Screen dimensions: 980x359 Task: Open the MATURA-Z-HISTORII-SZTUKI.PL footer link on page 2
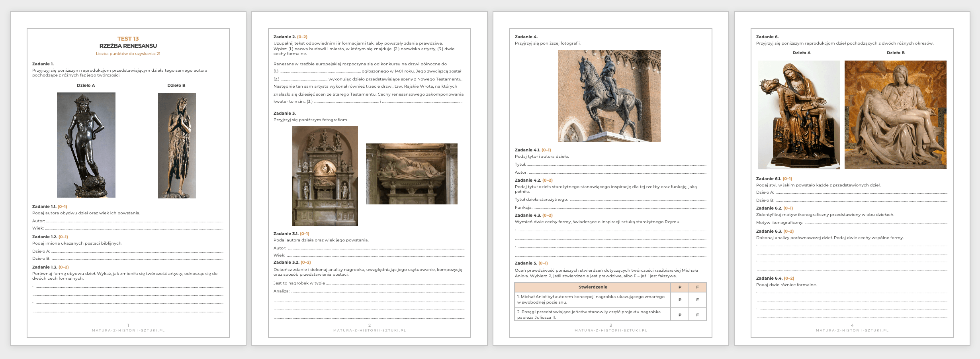tap(370, 330)
